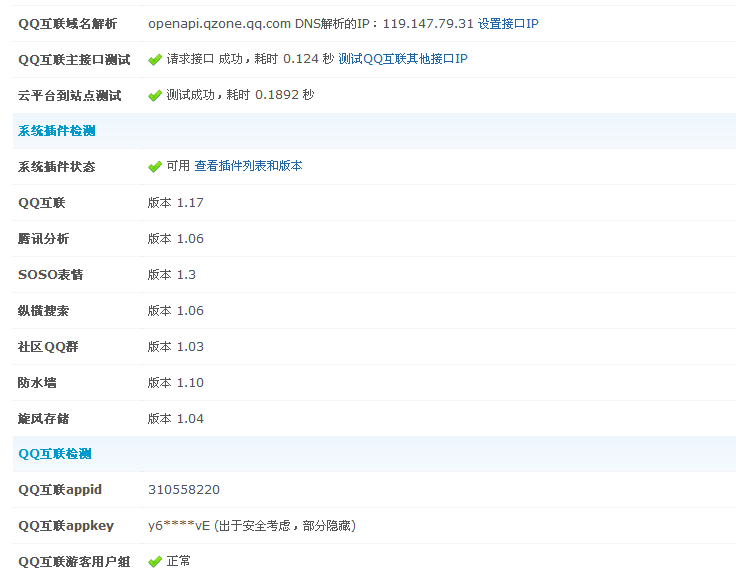Select the 耗时 0.124 秒 result text
736x580 pixels.
[x=294, y=59]
